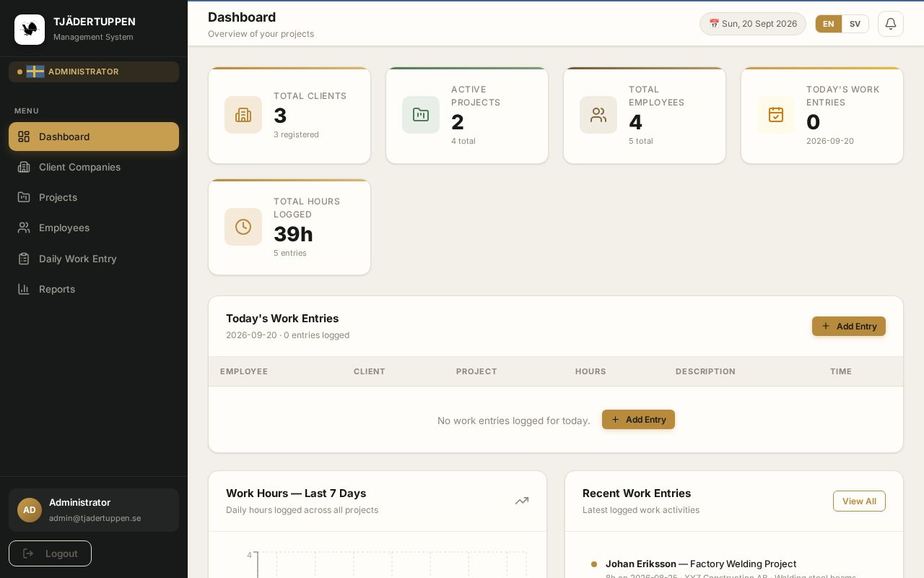Viewport: 924px width, 578px height.
Task: Click the Client Companies building icon in sidebar
Action: (x=24, y=167)
